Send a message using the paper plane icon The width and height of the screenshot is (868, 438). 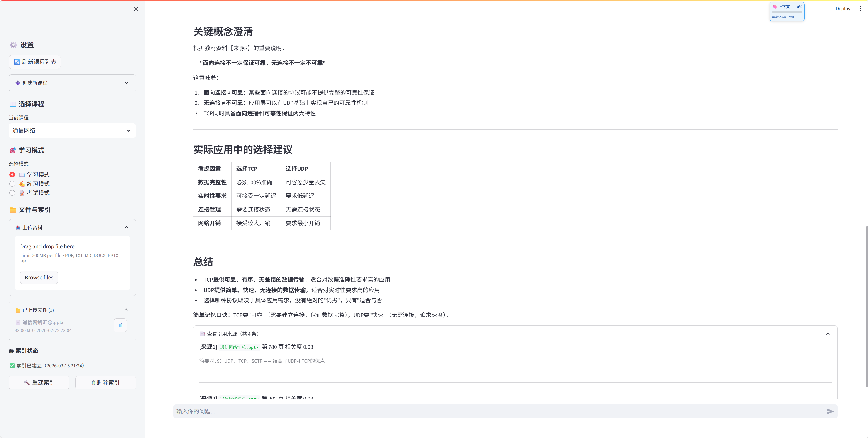(x=830, y=411)
